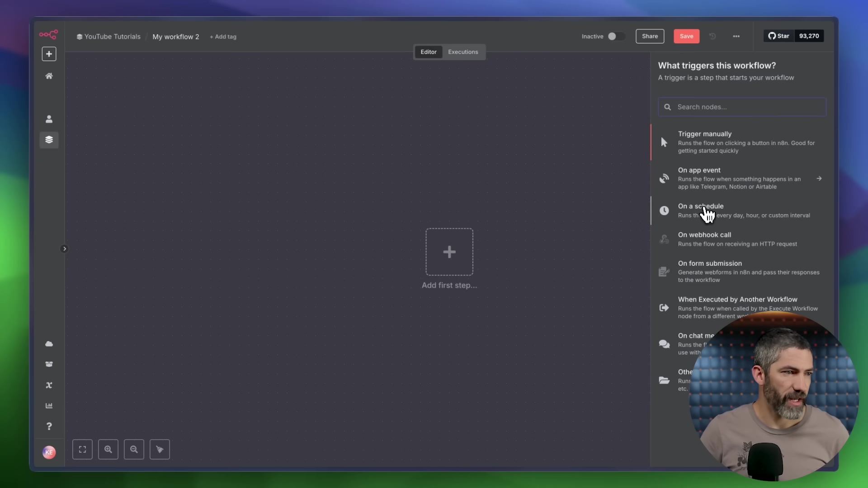Image resolution: width=868 pixels, height=488 pixels.
Task: Click the Add tag link
Action: pyautogui.click(x=223, y=37)
